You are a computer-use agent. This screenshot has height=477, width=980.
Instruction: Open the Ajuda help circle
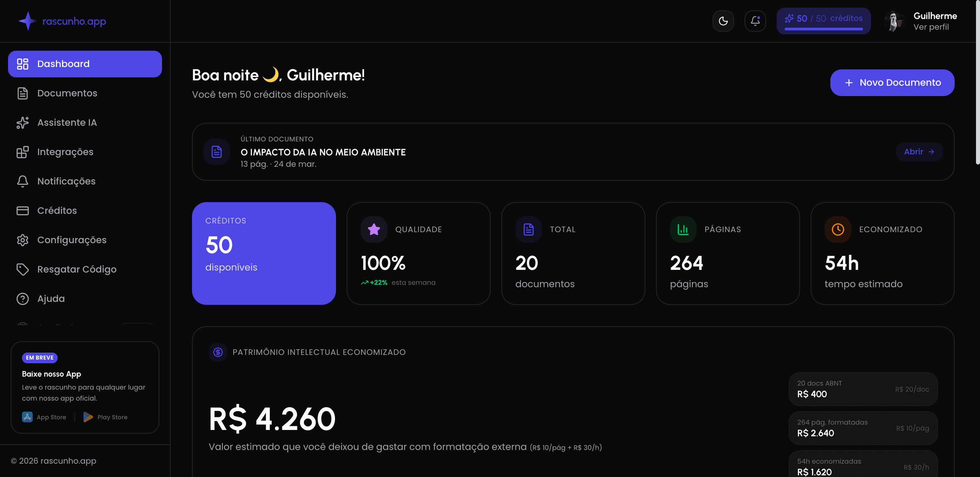(22, 299)
